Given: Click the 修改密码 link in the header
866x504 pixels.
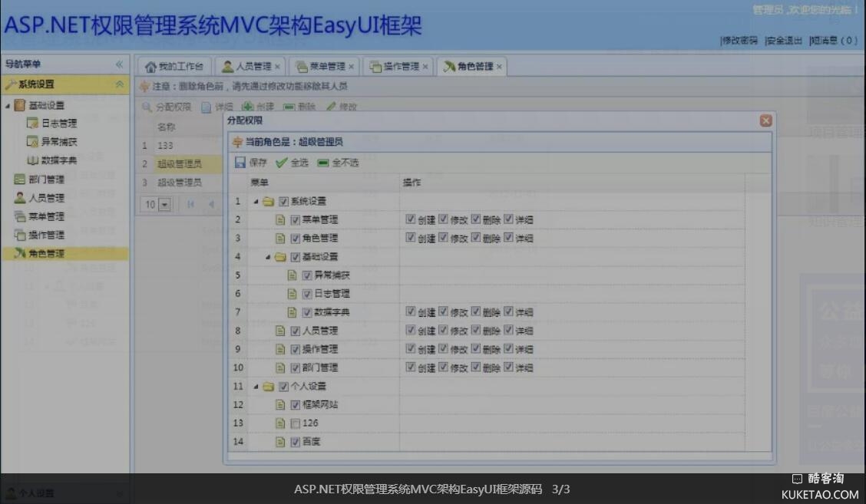Looking at the screenshot, I should [x=739, y=41].
